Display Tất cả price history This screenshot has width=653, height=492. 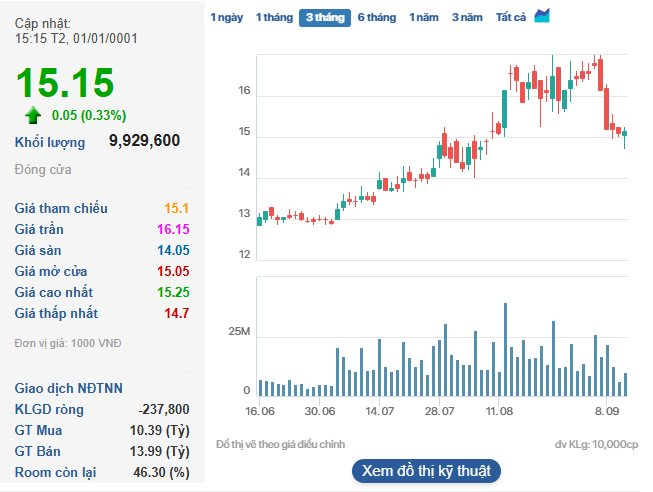[x=511, y=18]
